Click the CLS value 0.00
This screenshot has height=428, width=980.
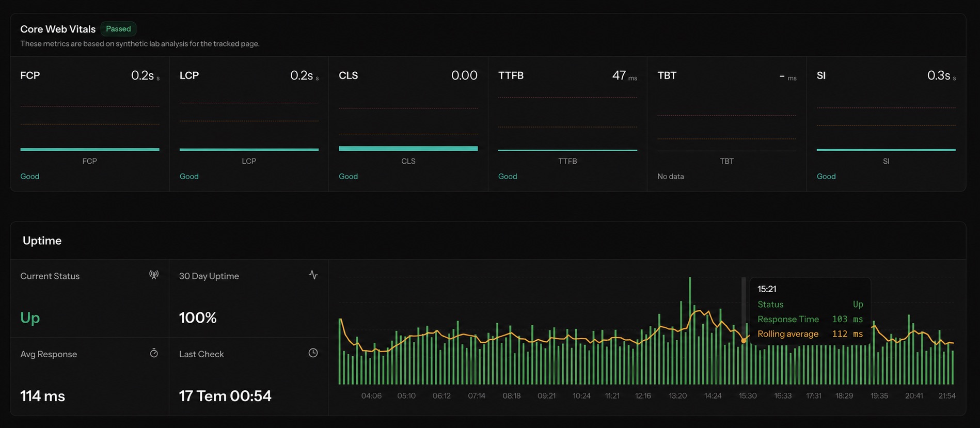(464, 75)
